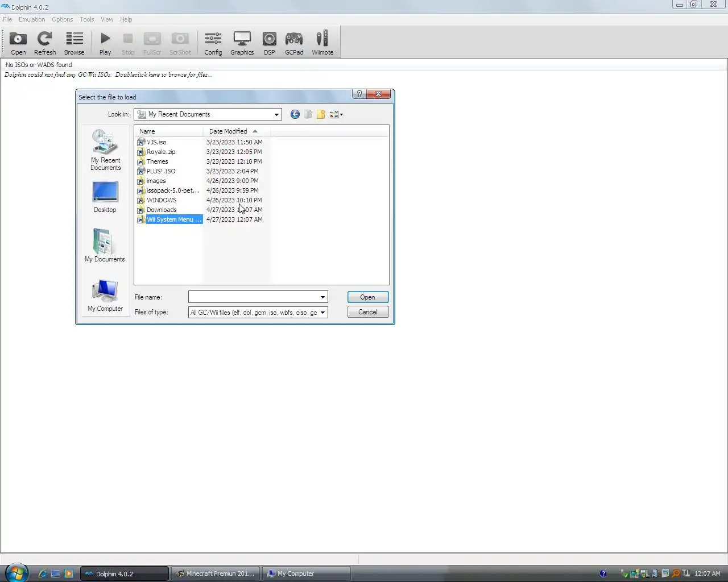
Task: Click the Open toolbar icon in Dolphin
Action: tap(18, 43)
